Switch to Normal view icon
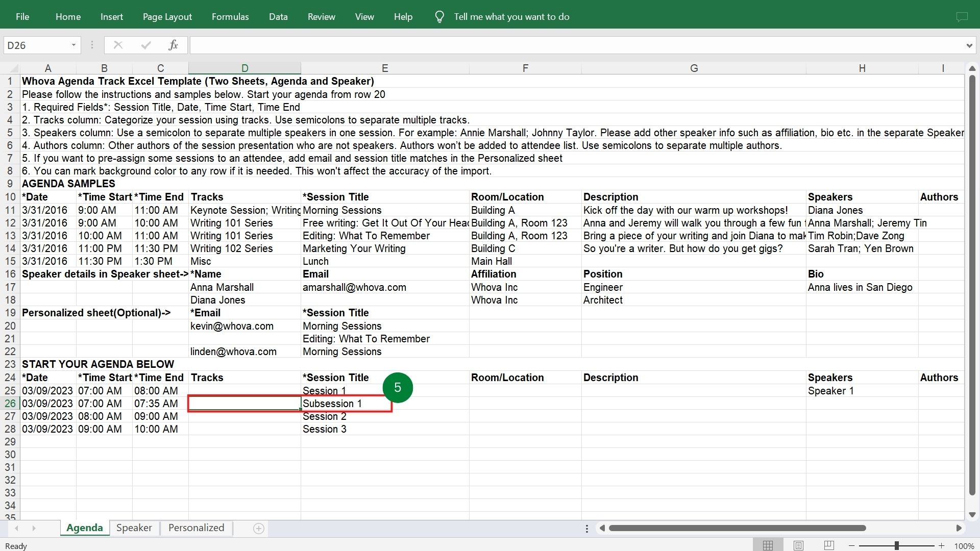Viewport: 980px width, 551px height. tap(768, 545)
